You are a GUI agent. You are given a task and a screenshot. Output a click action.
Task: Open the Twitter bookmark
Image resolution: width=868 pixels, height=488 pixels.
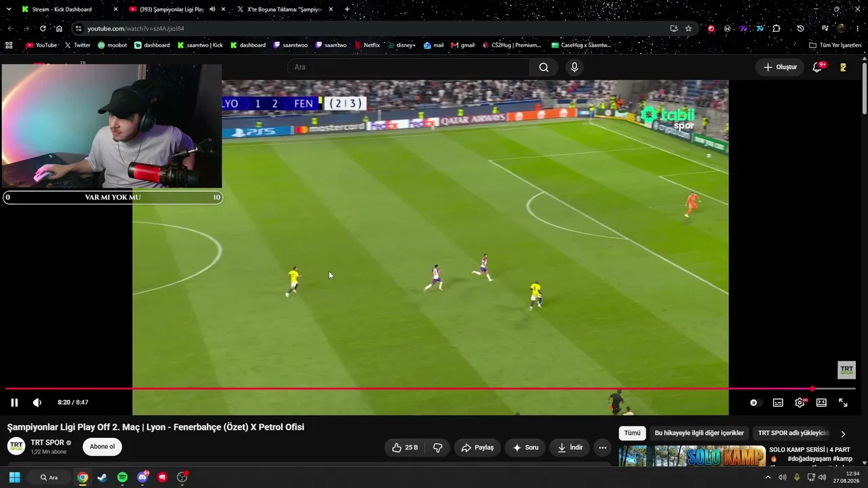pyautogui.click(x=77, y=45)
